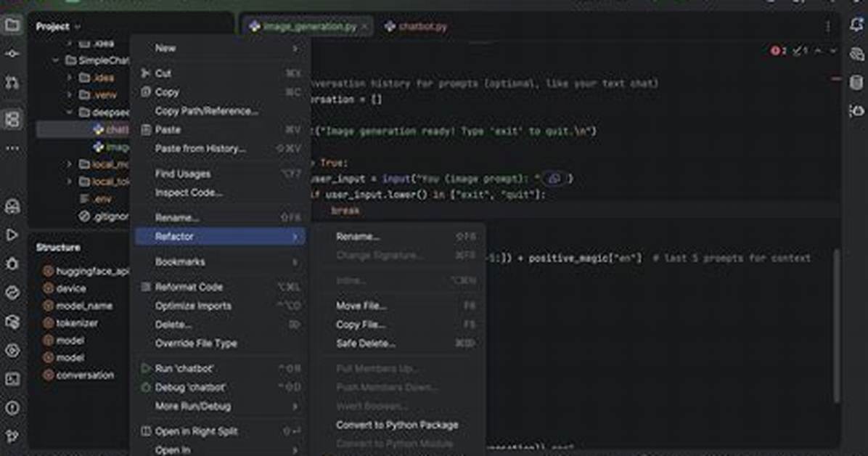This screenshot has width=868, height=456.
Task: Click Inspect Code... menu item
Action: [x=221, y=192]
